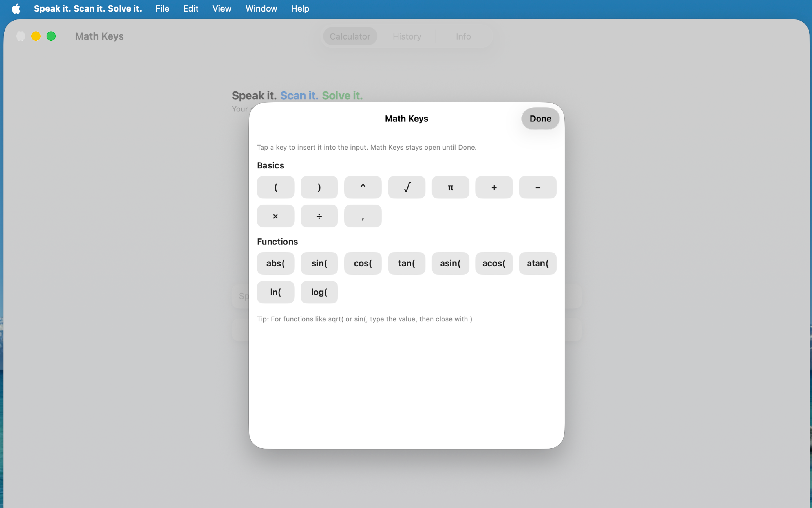Open the View menu

point(222,9)
